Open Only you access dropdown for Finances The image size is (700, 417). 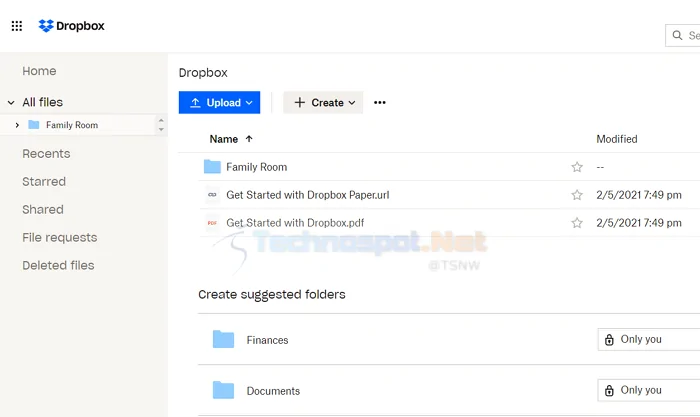649,339
